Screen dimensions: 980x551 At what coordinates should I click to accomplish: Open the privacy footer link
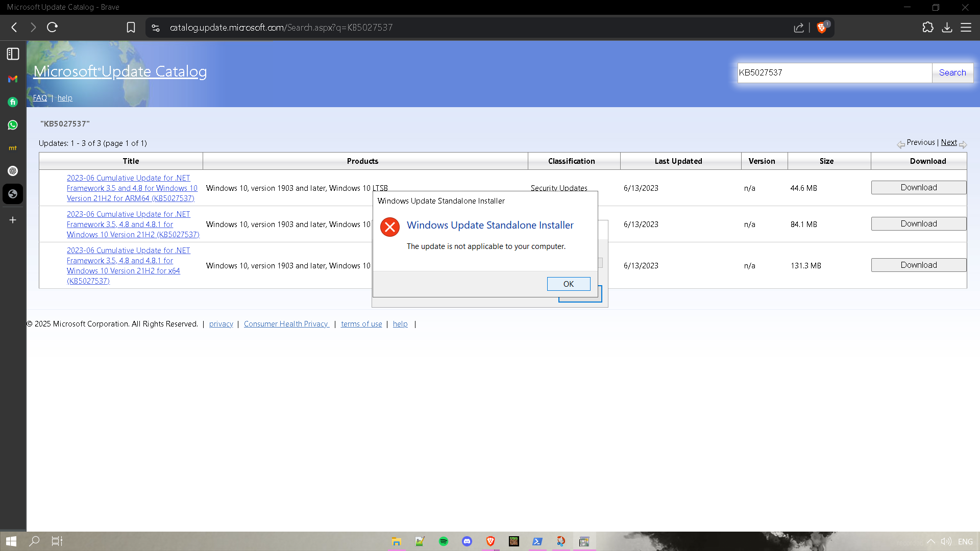coord(221,324)
